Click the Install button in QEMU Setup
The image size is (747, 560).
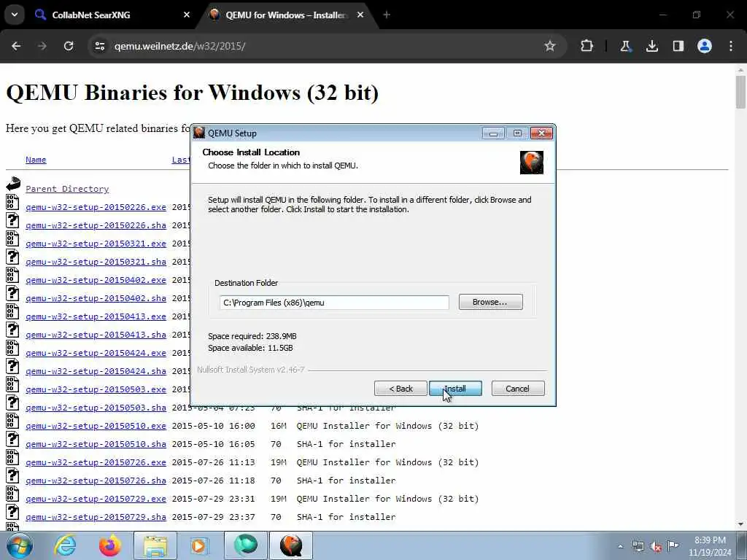coord(455,389)
